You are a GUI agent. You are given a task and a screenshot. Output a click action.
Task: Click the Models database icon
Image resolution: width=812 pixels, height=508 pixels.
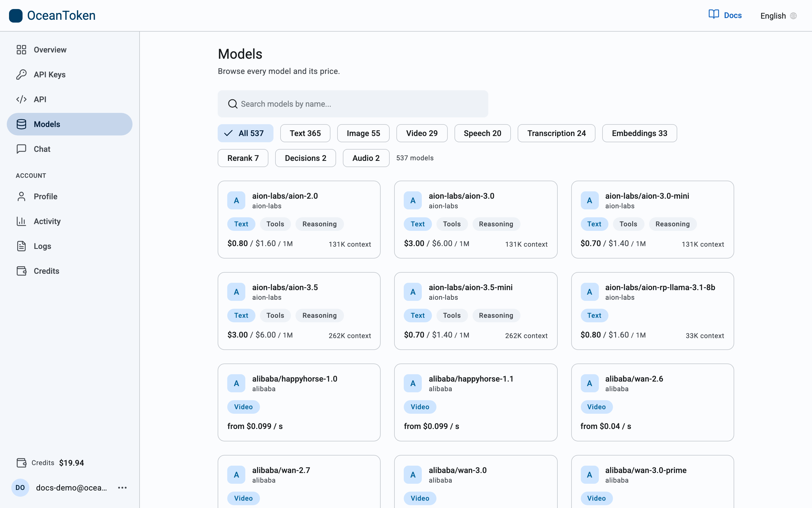pyautogui.click(x=21, y=124)
